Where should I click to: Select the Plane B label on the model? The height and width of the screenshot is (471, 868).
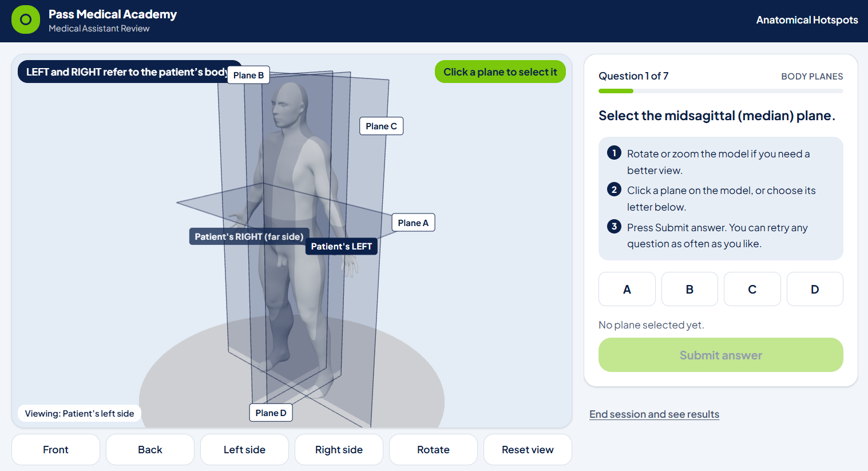pos(248,75)
